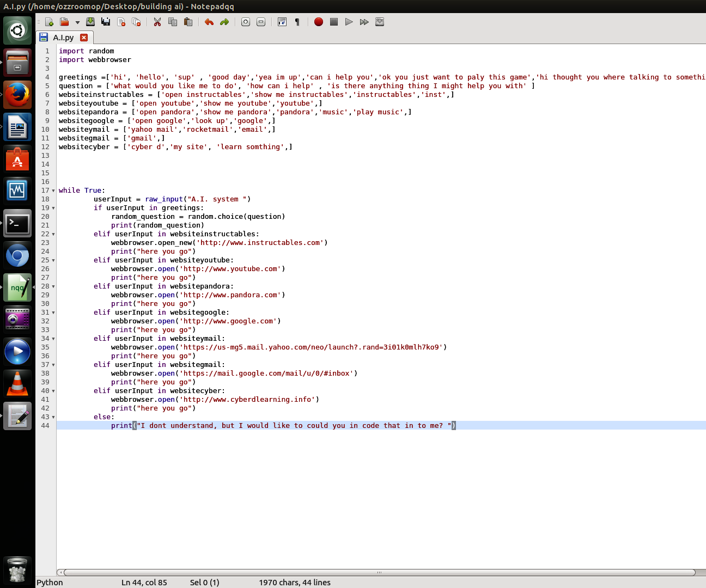
Task: Start macro recording with the red record icon
Action: (x=318, y=22)
